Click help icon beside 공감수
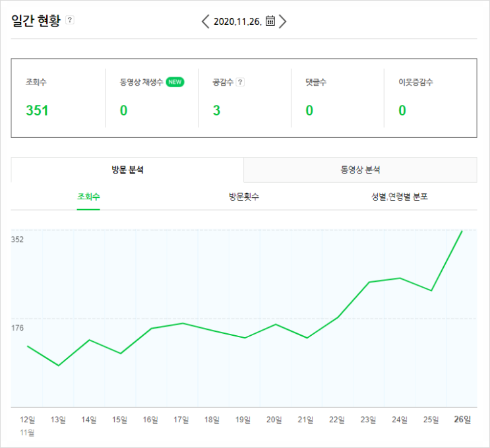Image resolution: width=490 pixels, height=448 pixels. pyautogui.click(x=240, y=82)
